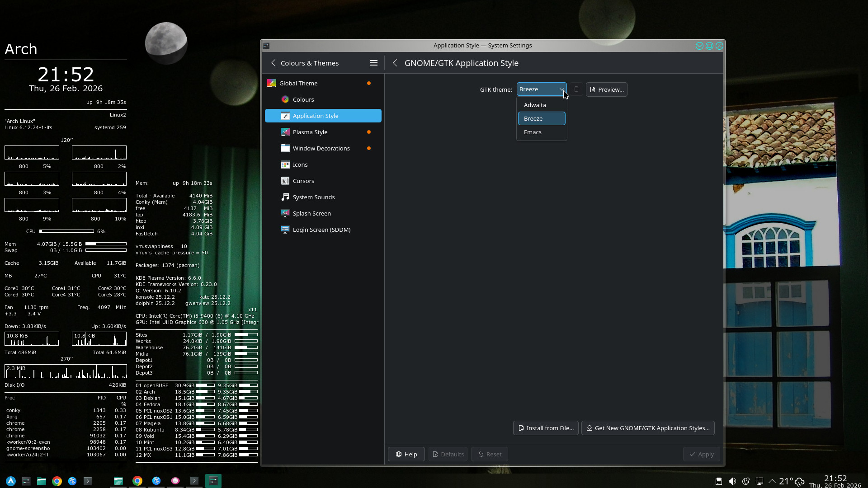Image resolution: width=868 pixels, height=488 pixels.
Task: Select Adwaita from the GTK theme list
Action: click(535, 105)
